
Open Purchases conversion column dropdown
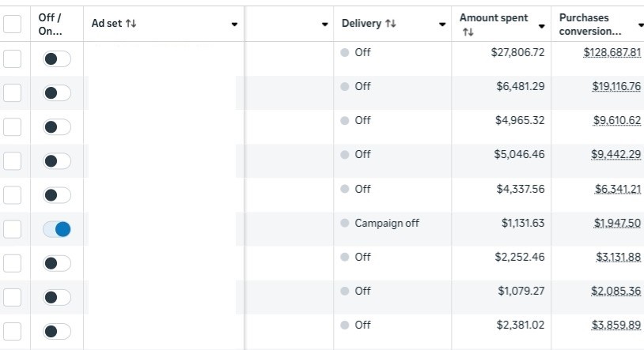coord(638,25)
